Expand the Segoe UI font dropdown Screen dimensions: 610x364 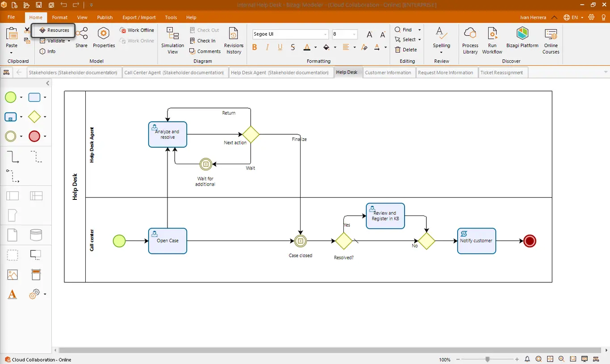click(x=325, y=34)
